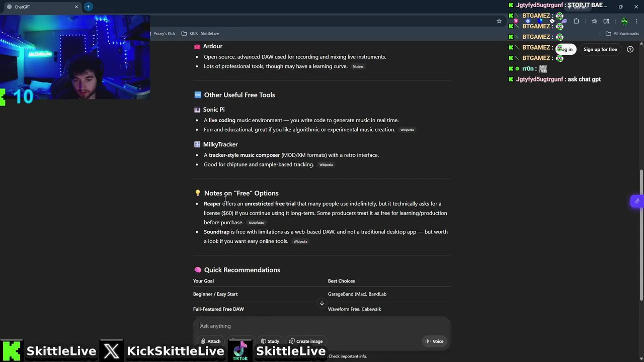Screen dimensions: 644x362
Task: Open the KICK SkittleLive bookmark
Action: tap(200, 33)
